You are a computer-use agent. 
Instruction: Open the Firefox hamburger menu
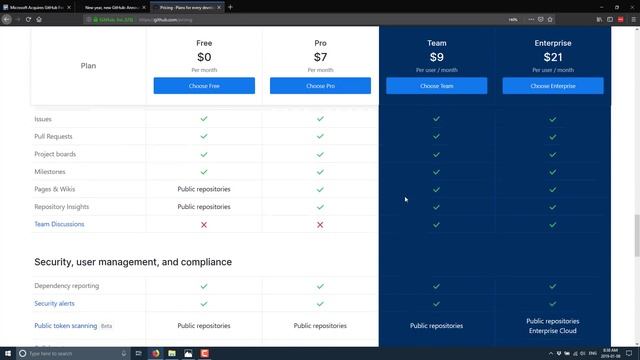pos(633,19)
